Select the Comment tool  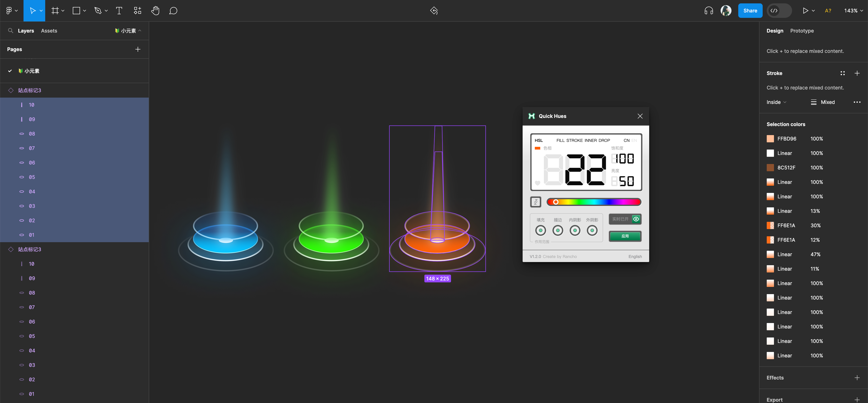pyautogui.click(x=173, y=11)
